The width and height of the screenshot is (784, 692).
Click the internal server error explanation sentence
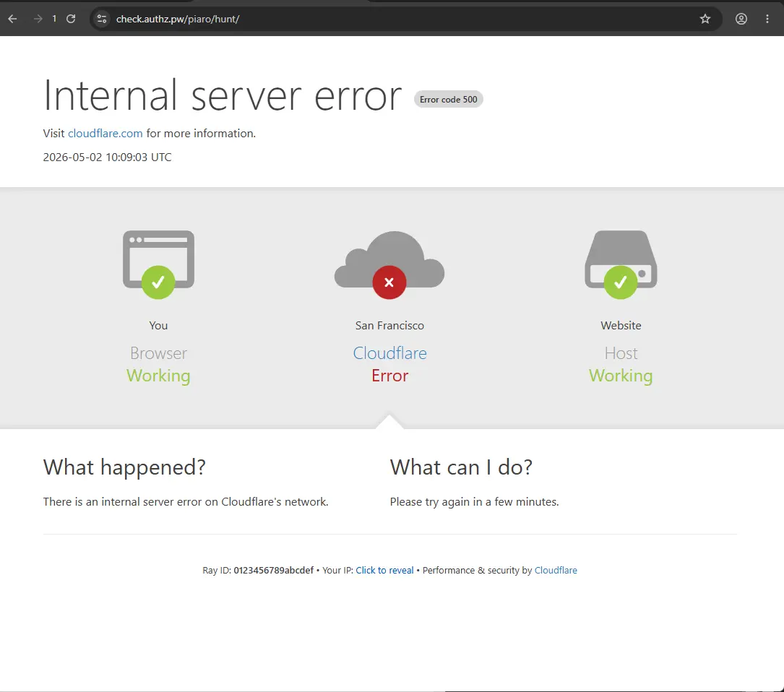point(186,501)
